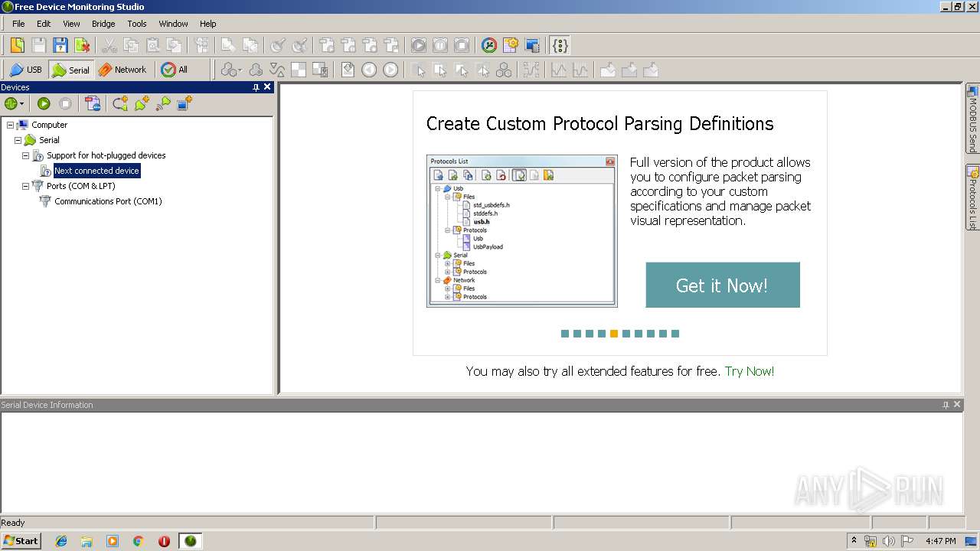Click the grey stop icon in the Devices panel
The image size is (980, 551).
click(65, 103)
